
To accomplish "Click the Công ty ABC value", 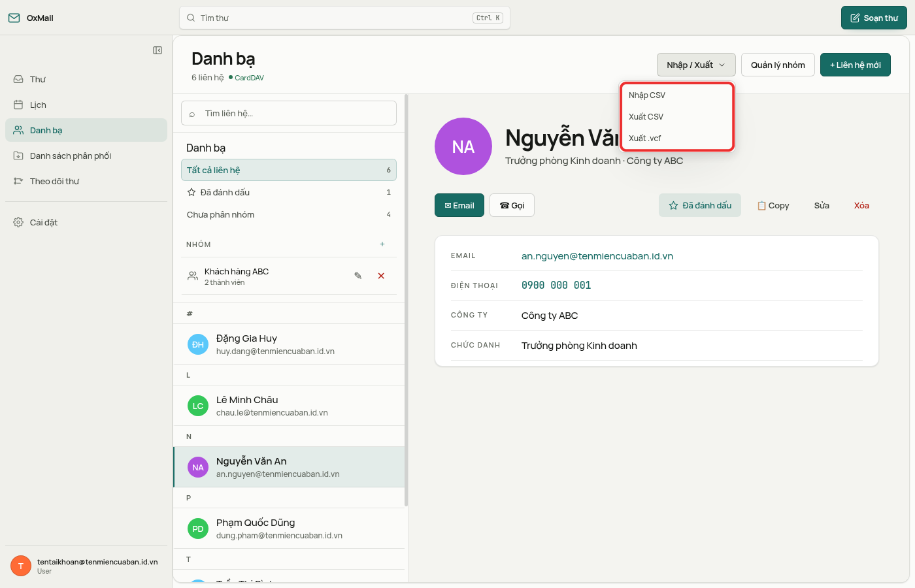I will [550, 316].
